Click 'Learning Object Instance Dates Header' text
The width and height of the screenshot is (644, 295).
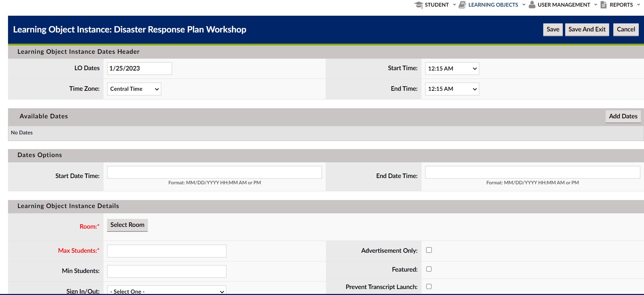pyautogui.click(x=78, y=52)
